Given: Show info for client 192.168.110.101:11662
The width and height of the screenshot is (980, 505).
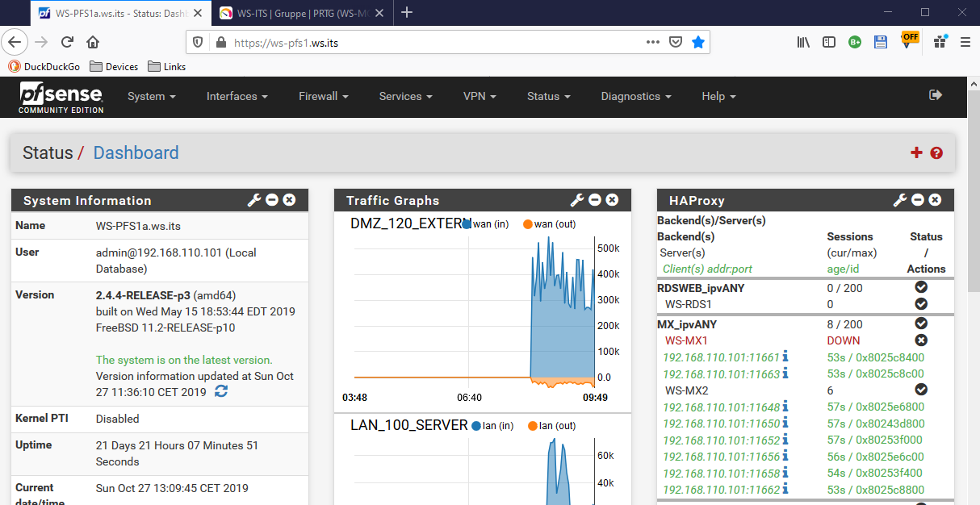Looking at the screenshot, I should point(785,489).
